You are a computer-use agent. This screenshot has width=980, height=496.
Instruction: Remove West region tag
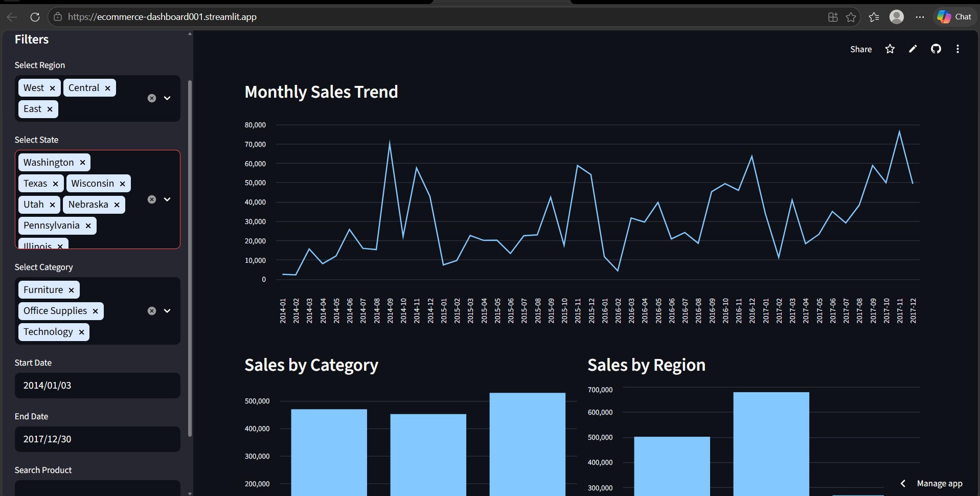click(52, 88)
